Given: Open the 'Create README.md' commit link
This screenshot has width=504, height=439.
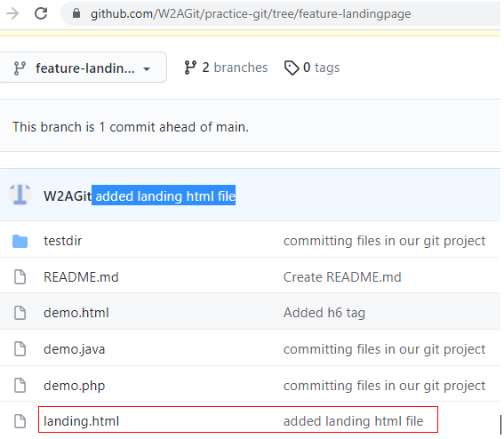Looking at the screenshot, I should [x=342, y=277].
